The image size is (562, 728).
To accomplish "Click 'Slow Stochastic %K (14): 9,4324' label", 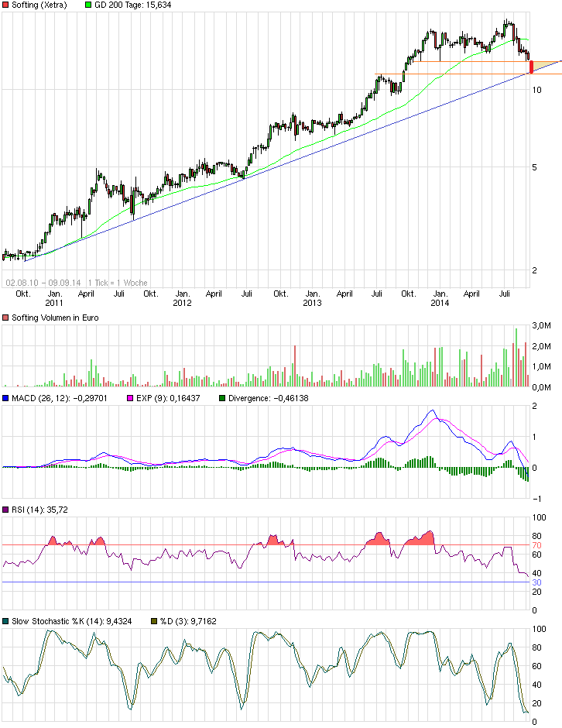I will (72, 621).
